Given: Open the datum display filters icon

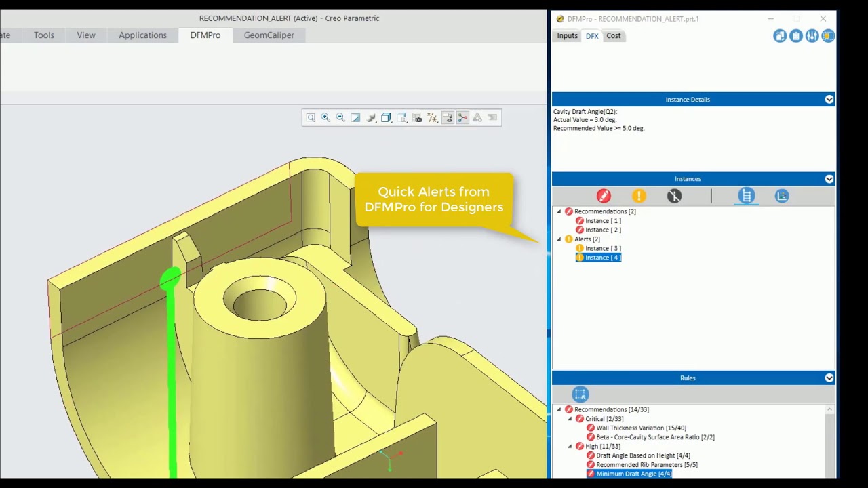Looking at the screenshot, I should point(432,118).
